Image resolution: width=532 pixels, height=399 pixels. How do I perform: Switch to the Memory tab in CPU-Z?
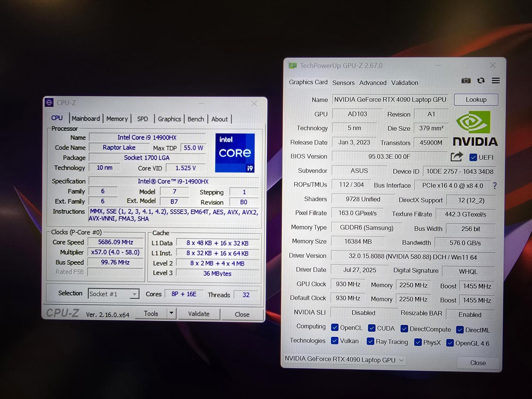point(117,119)
